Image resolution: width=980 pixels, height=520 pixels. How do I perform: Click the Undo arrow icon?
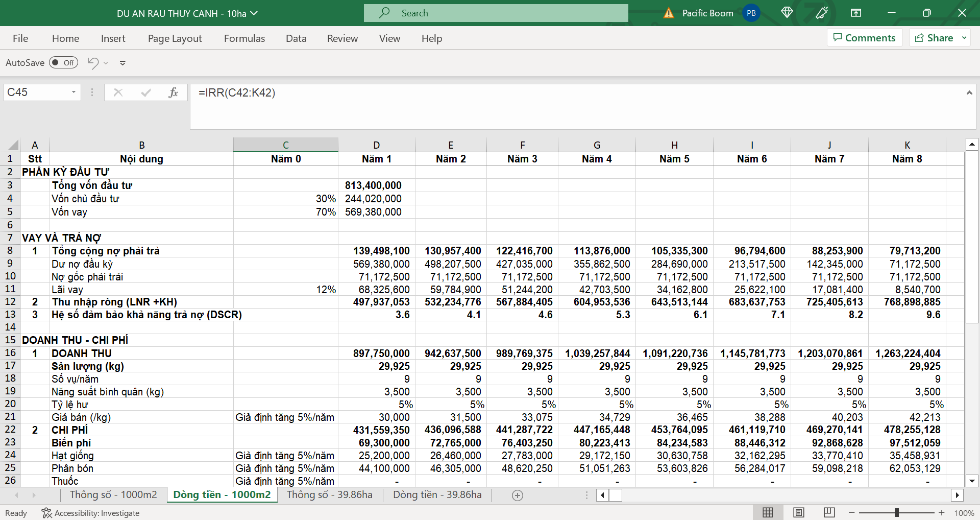point(93,63)
